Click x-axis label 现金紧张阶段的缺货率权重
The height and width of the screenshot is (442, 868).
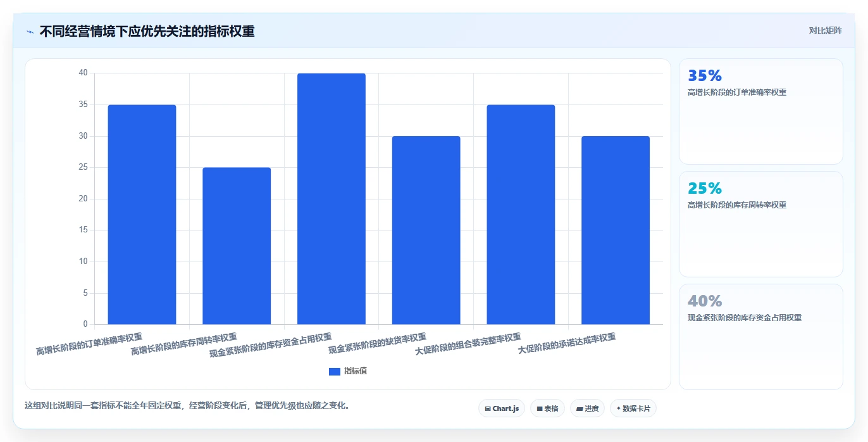378,344
